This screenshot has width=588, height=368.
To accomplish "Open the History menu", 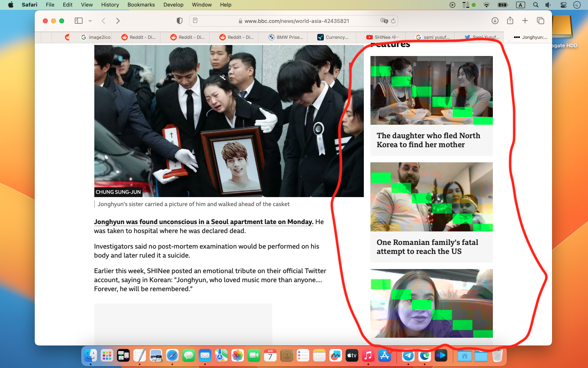I will pos(110,5).
